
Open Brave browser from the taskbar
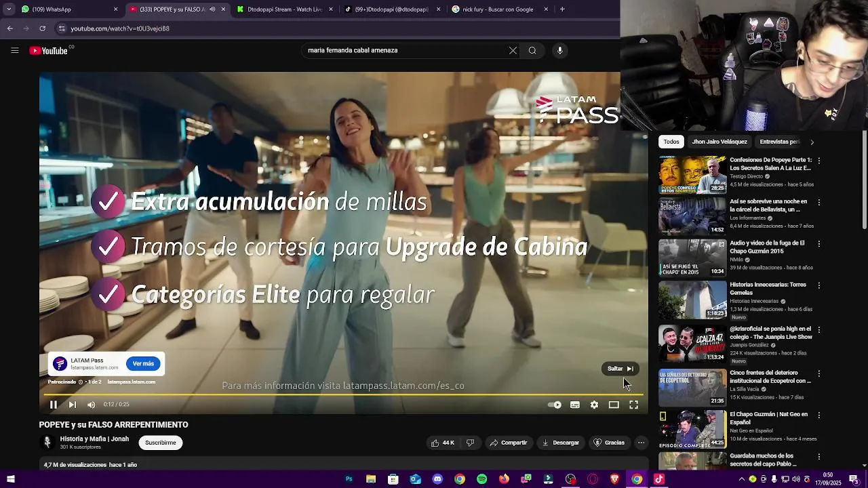click(614, 479)
